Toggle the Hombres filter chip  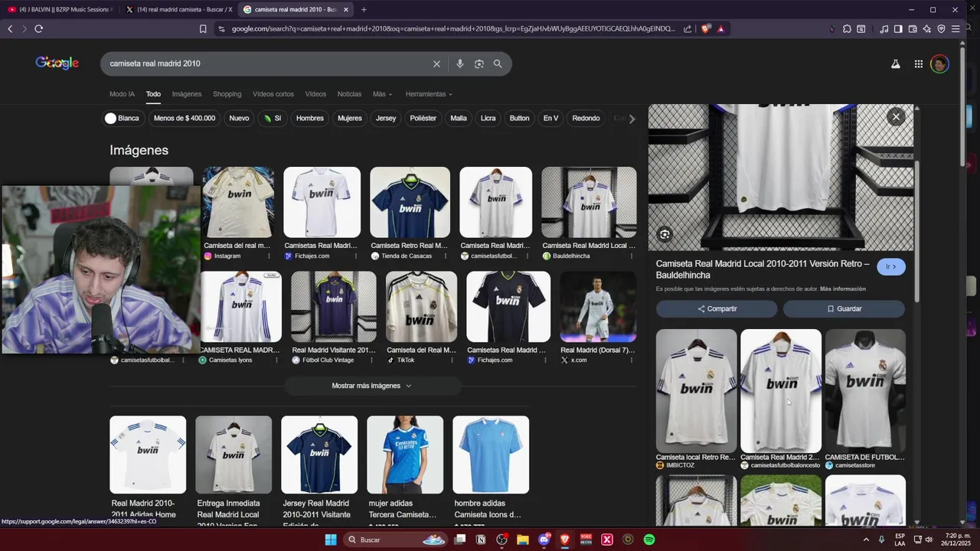[310, 118]
